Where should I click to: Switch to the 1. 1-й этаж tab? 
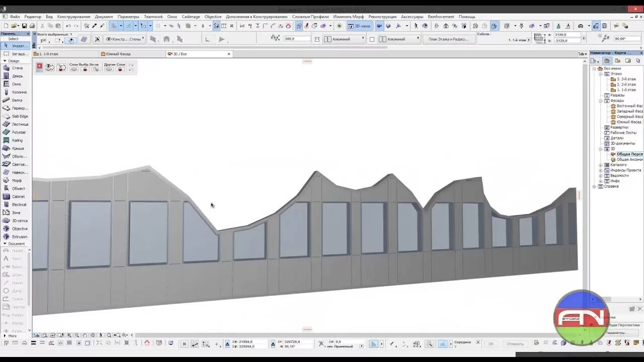65,54
